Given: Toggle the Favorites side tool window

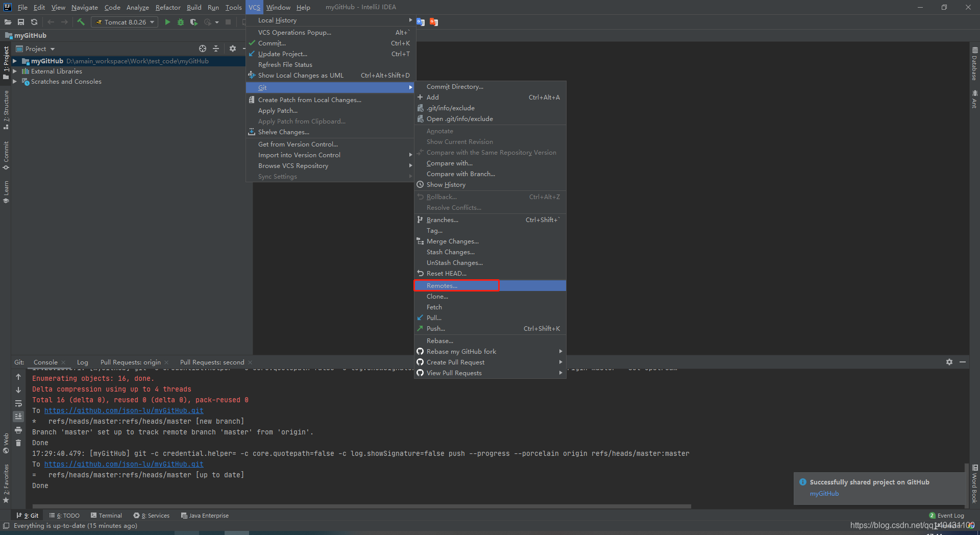Looking at the screenshot, I should point(6,484).
